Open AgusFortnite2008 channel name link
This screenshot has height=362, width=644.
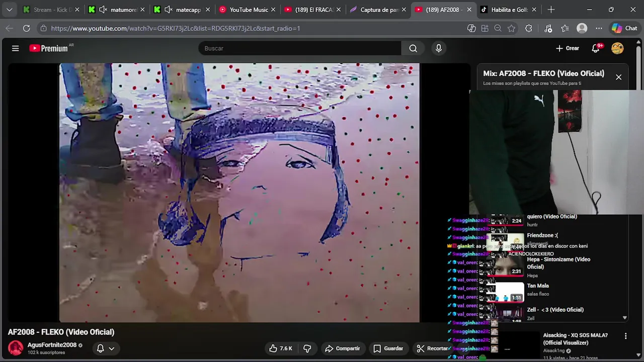(x=52, y=345)
